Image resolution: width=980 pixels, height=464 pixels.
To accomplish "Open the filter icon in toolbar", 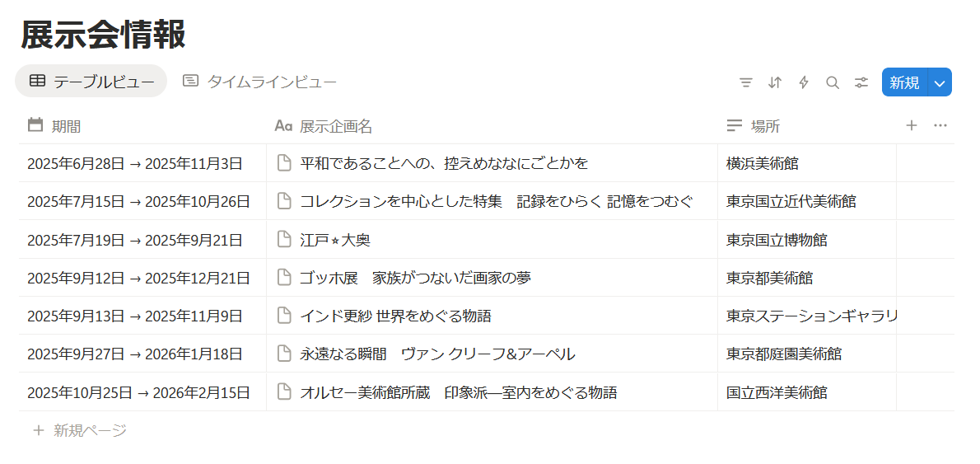I will pos(745,82).
